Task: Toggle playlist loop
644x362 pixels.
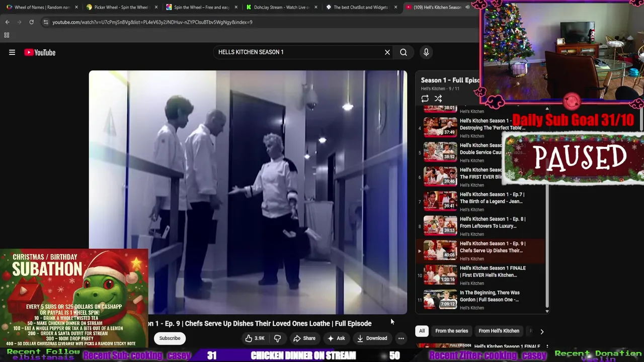Action: pos(425,99)
